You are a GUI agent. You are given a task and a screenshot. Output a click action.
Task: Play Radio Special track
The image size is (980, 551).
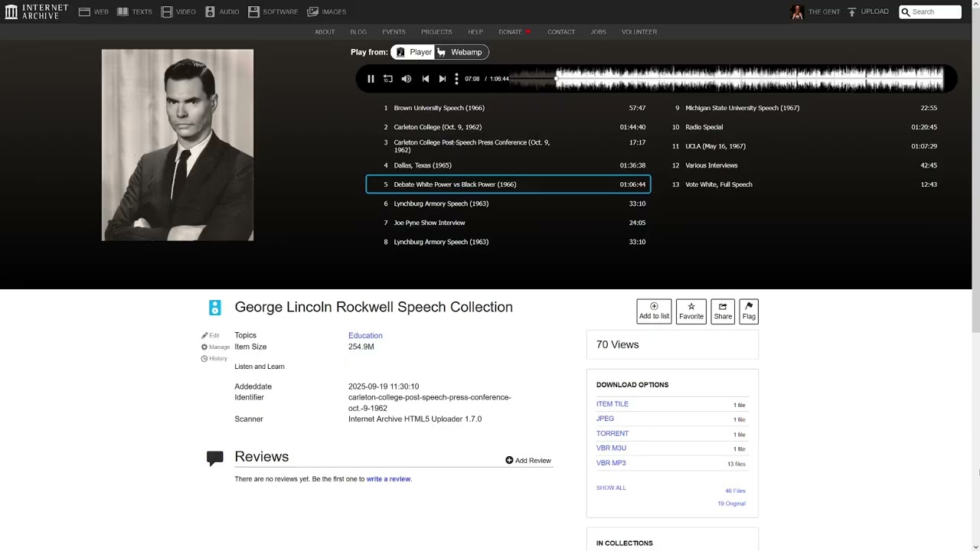click(x=800, y=127)
